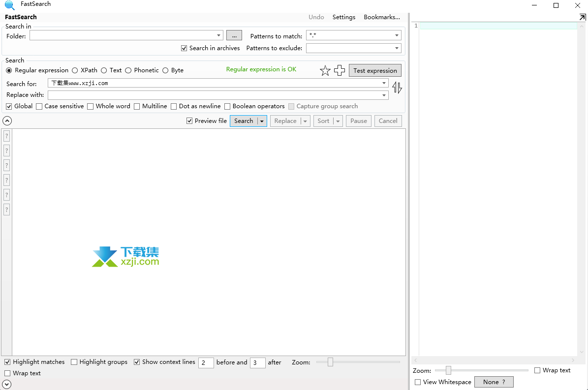The height and width of the screenshot is (390, 588).
Task: Click the swap arrows icon beside Search for field
Action: (x=397, y=87)
